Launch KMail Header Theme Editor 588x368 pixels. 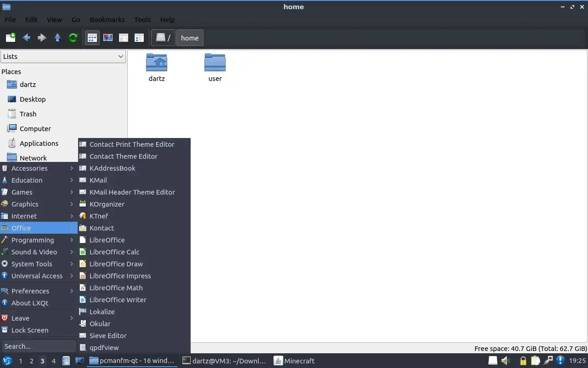(134, 192)
